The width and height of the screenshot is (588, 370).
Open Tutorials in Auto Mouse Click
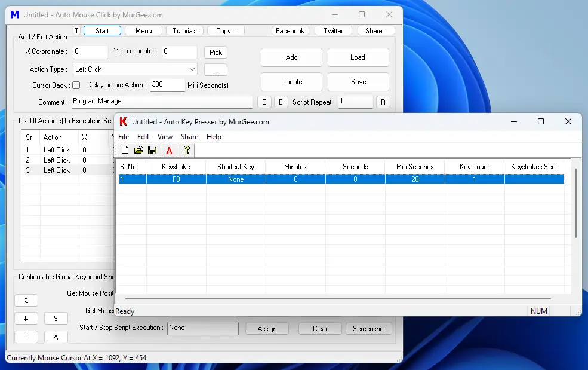point(184,31)
